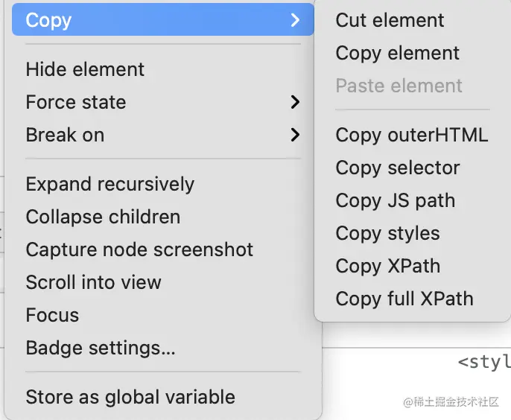The width and height of the screenshot is (511, 420).
Task: Choose Copy JS path
Action: (395, 200)
